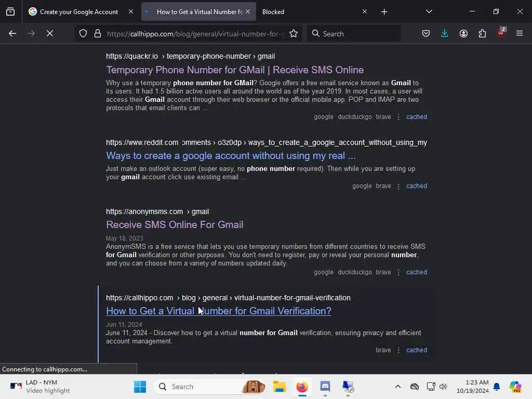Open Receive SMS Online For Gmail result
Viewport: 532px width, 399px height.
[175, 224]
